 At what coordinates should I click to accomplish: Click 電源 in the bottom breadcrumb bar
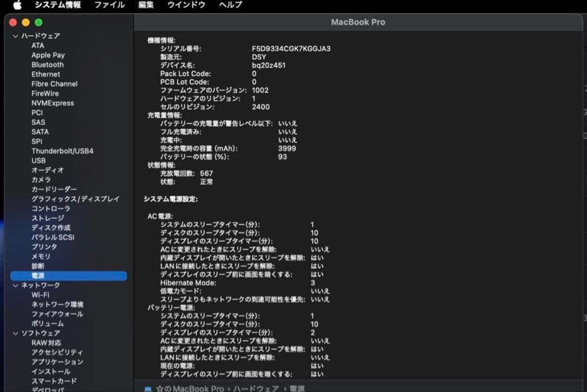[299, 387]
